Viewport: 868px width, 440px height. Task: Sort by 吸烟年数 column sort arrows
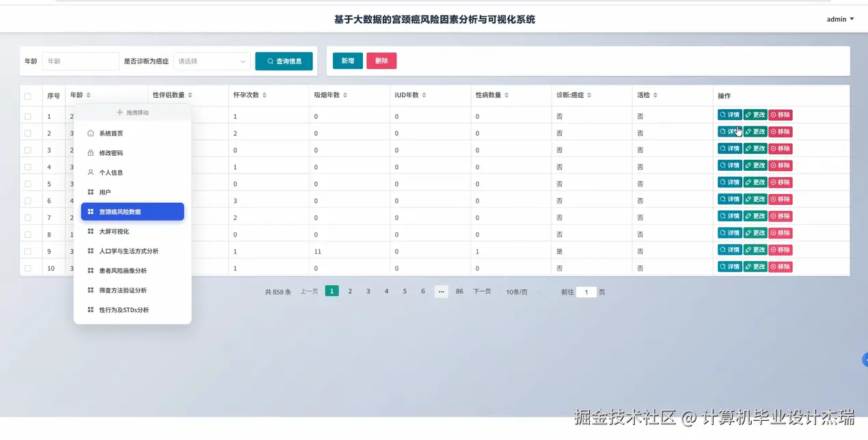345,96
